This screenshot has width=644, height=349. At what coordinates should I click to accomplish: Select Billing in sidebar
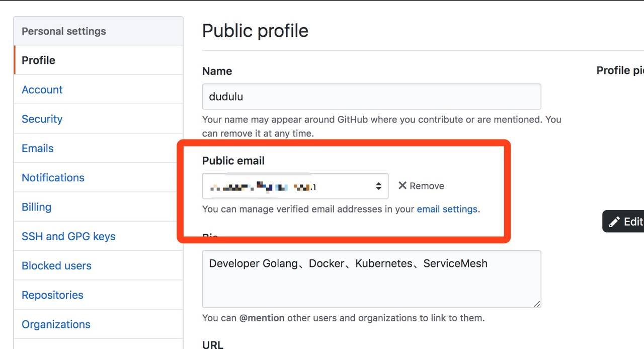36,207
